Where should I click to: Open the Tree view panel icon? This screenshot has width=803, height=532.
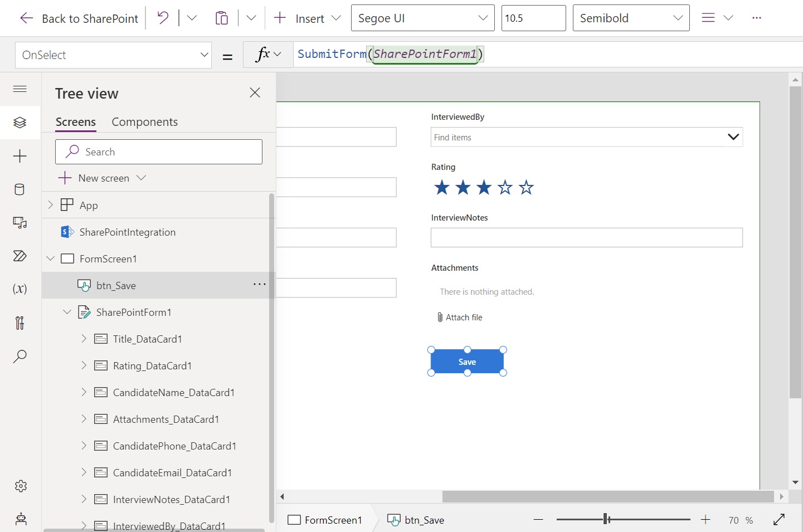pos(20,123)
